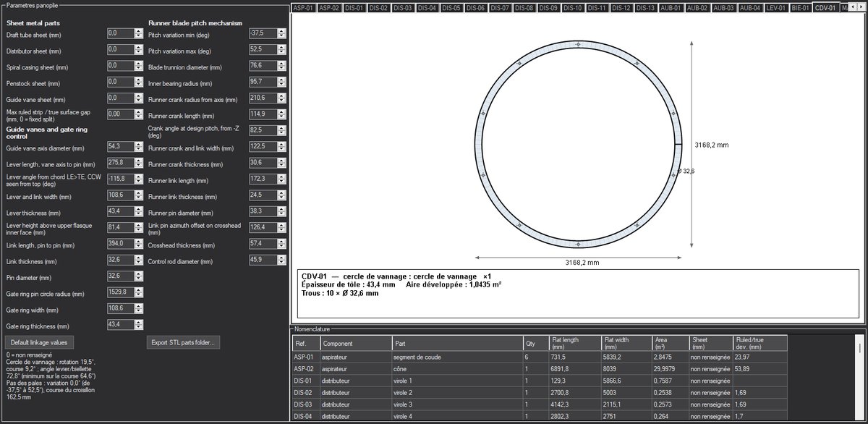Adjust the Gate ring thickness spinner
Screen dimensions: 868x424
pyautogui.click(x=139, y=325)
